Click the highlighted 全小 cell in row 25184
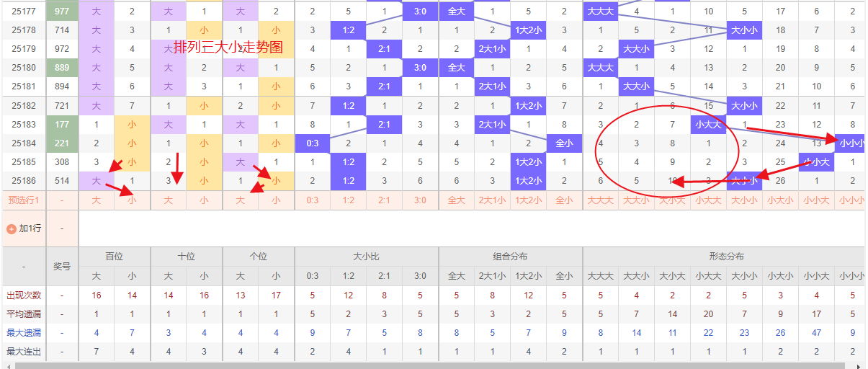This screenshot has width=868, height=369. [x=565, y=143]
